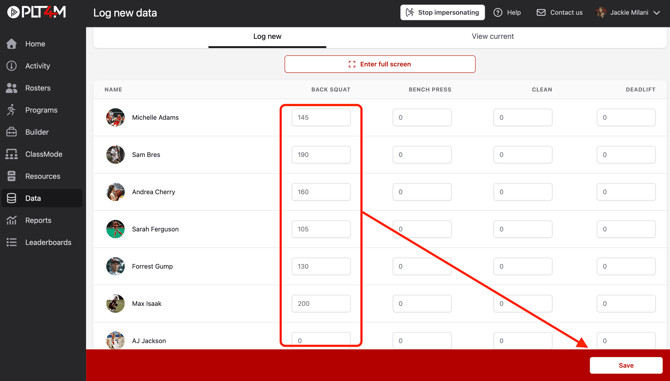The image size is (670, 381).
Task: Open Programs from the sidebar
Action: point(41,110)
